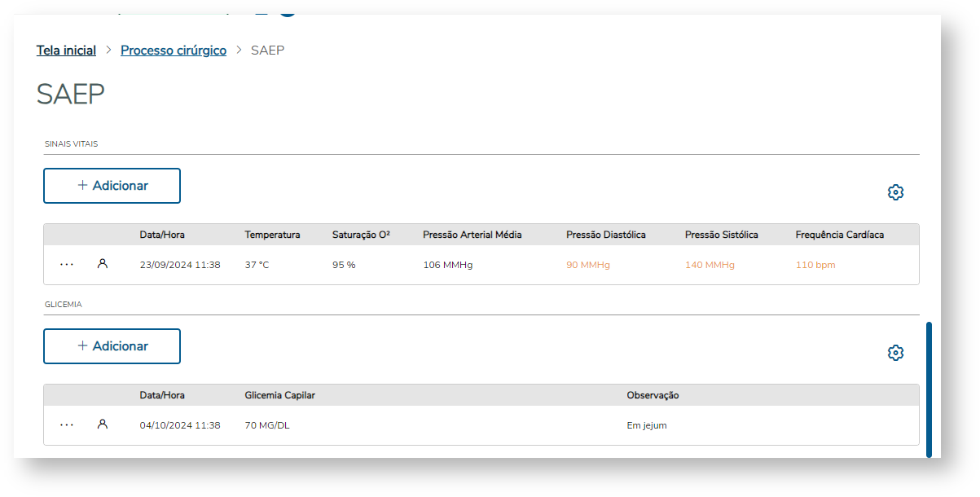Select the 110 bpm heart rate value

click(x=815, y=265)
